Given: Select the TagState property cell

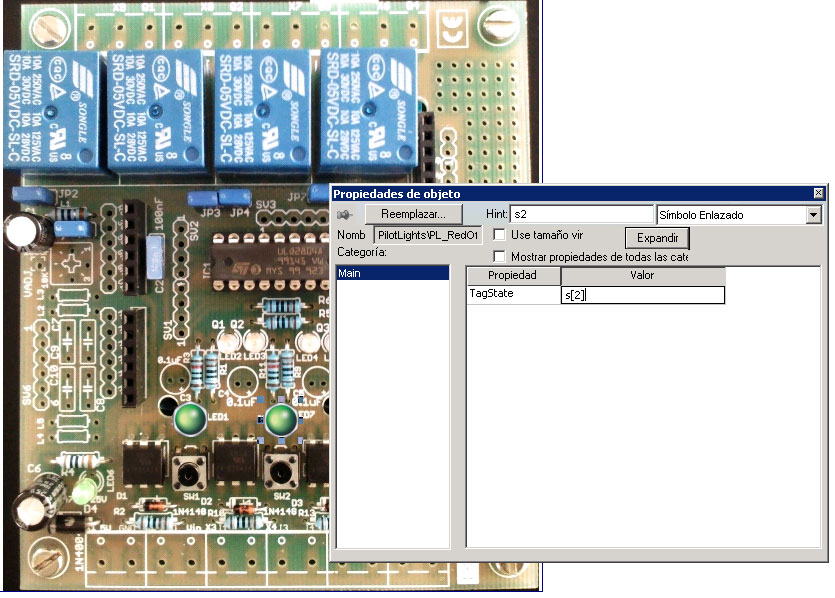Looking at the screenshot, I should point(513,294).
